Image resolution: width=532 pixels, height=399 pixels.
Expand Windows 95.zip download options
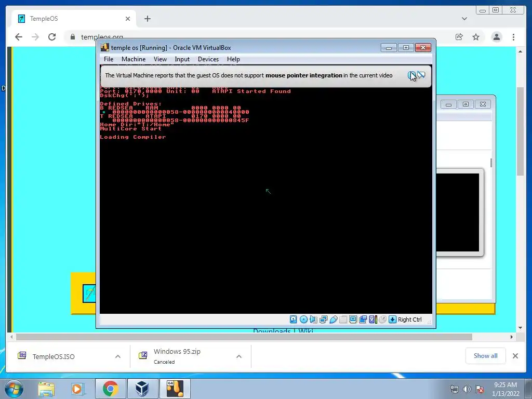pyautogui.click(x=239, y=356)
